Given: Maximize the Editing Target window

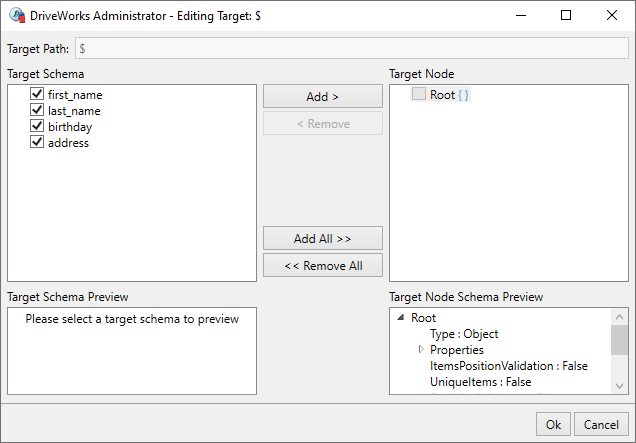Looking at the screenshot, I should click(x=566, y=15).
